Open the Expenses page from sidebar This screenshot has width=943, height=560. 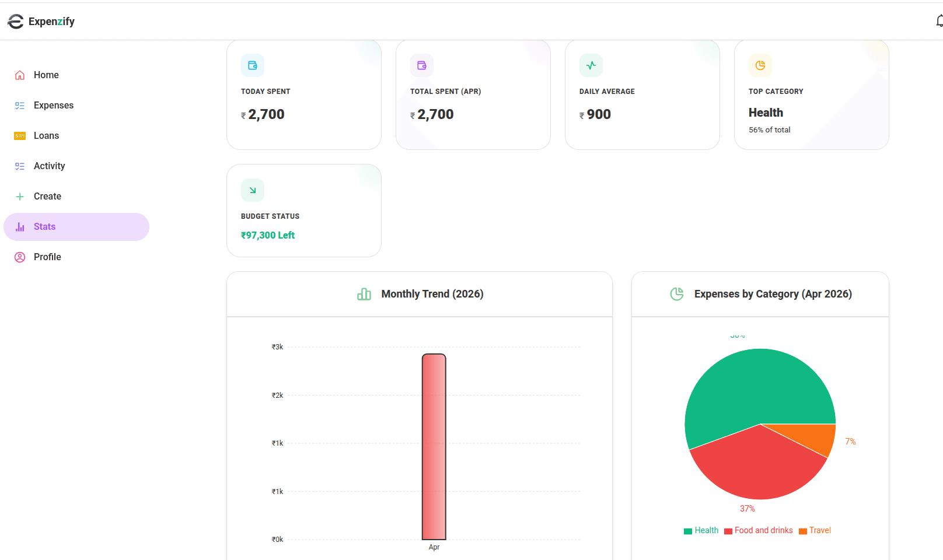53,105
